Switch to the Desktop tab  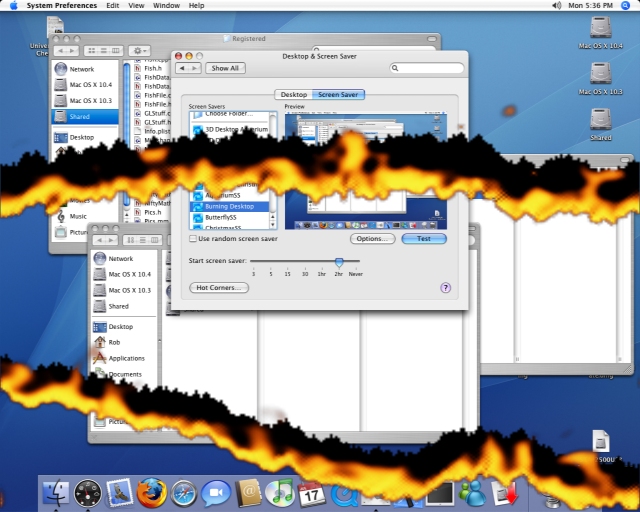pyautogui.click(x=294, y=94)
